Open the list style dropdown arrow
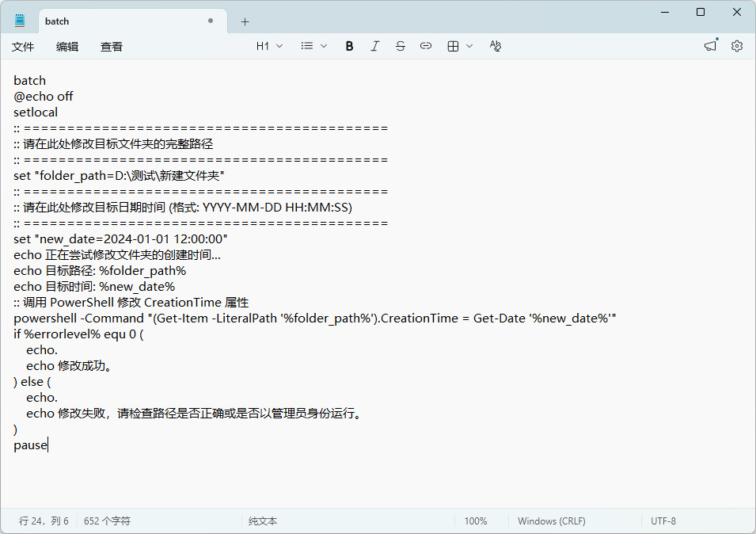756x534 pixels. click(x=324, y=46)
